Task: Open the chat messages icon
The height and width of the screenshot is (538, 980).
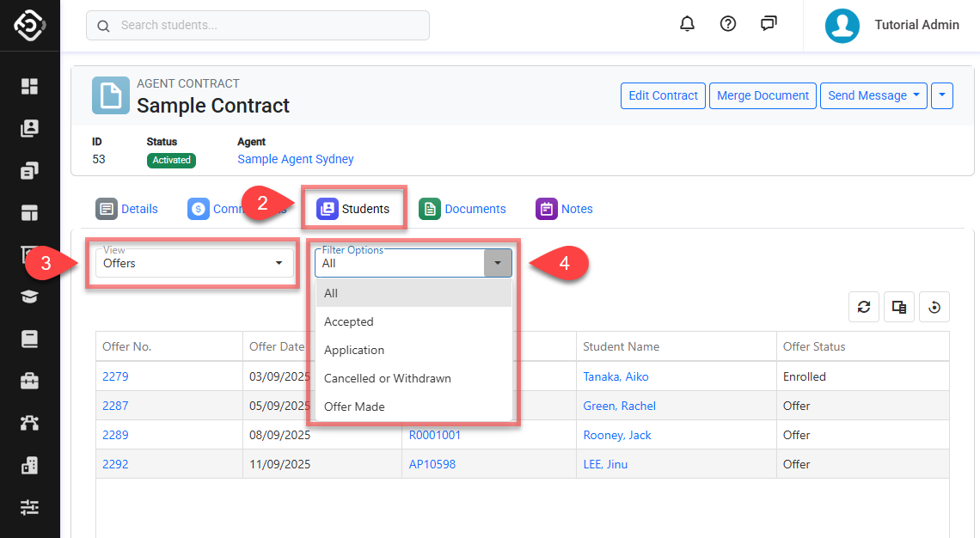Action: pyautogui.click(x=769, y=24)
